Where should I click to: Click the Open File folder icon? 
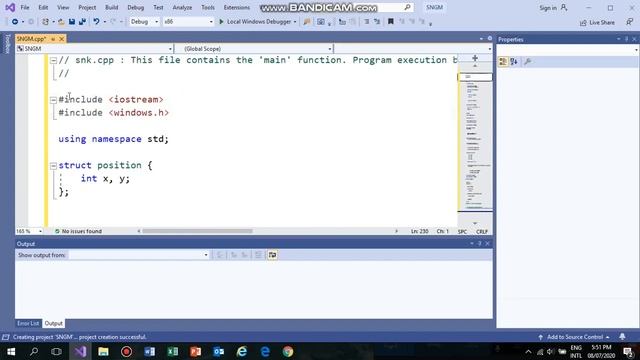61,22
